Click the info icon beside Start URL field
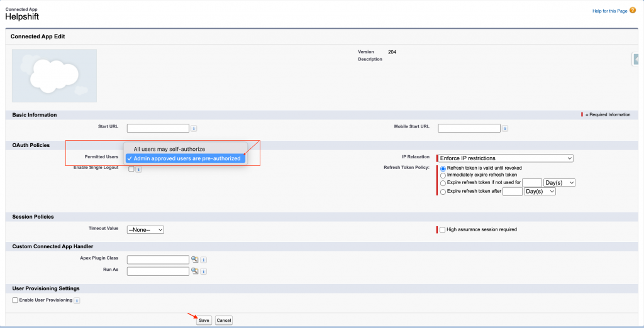This screenshot has width=644, height=328. click(194, 128)
